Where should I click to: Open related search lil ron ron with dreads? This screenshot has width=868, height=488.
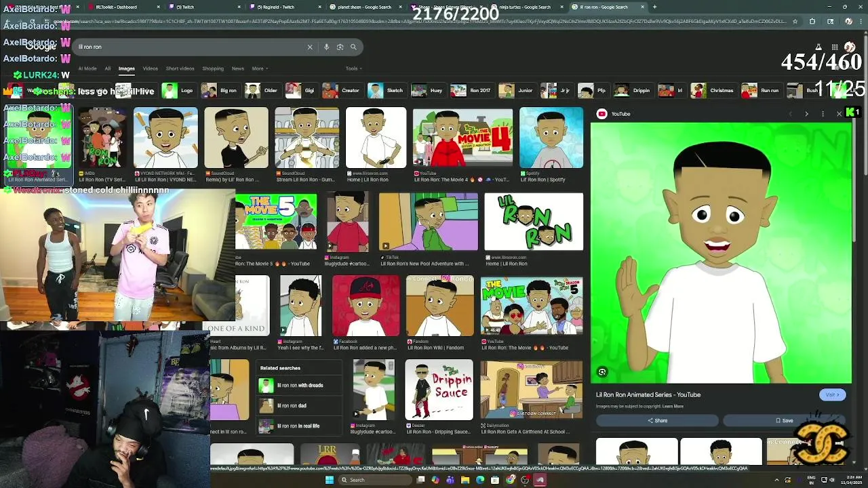(298, 386)
